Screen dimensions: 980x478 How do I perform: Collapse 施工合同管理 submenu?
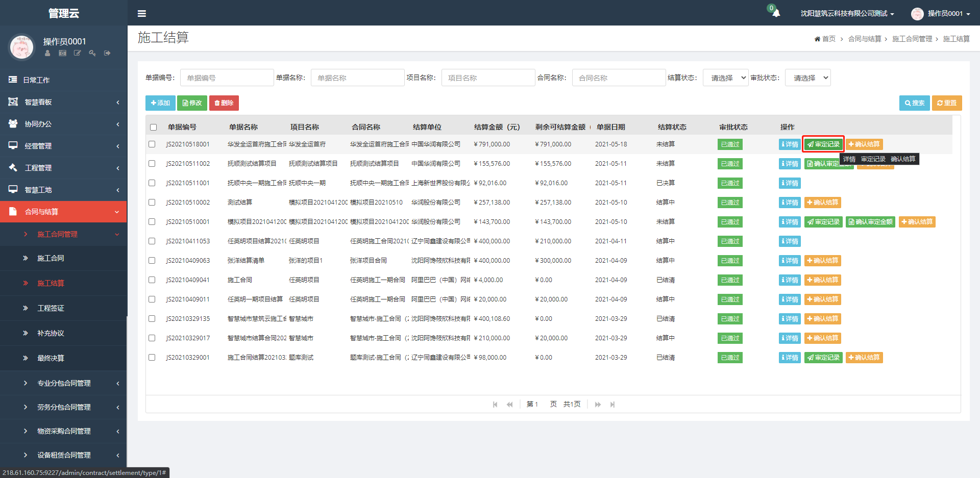(x=63, y=234)
